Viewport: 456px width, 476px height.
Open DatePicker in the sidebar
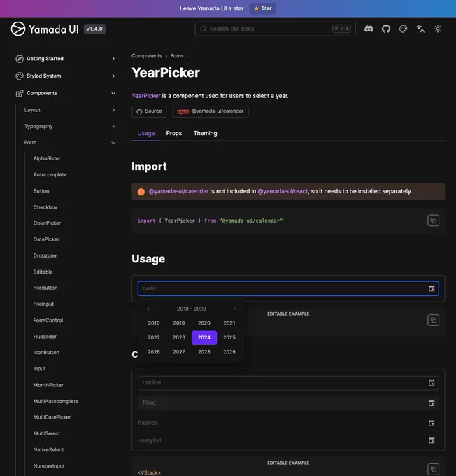46,239
